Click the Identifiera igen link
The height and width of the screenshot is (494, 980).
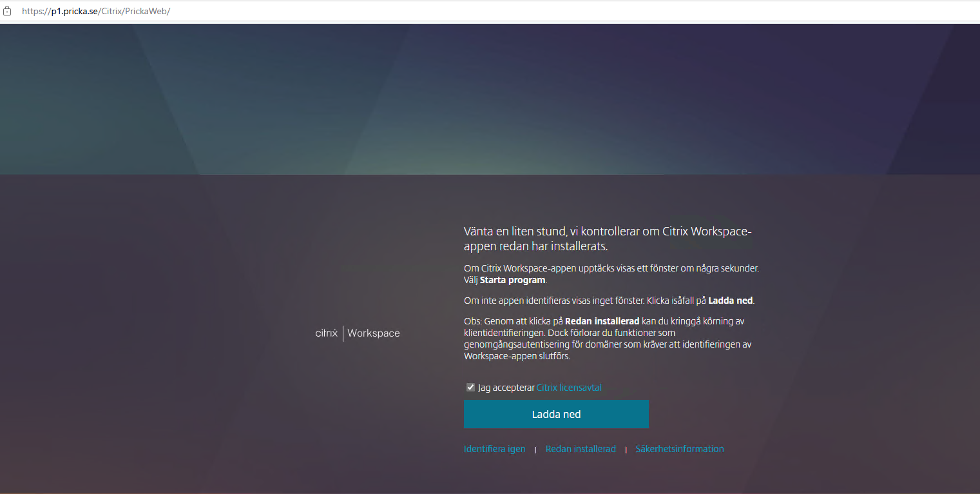[x=494, y=449]
